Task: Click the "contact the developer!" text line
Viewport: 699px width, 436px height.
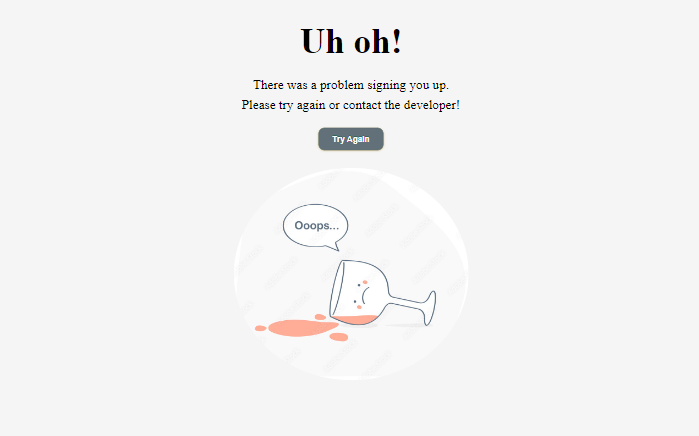Action: (351, 105)
